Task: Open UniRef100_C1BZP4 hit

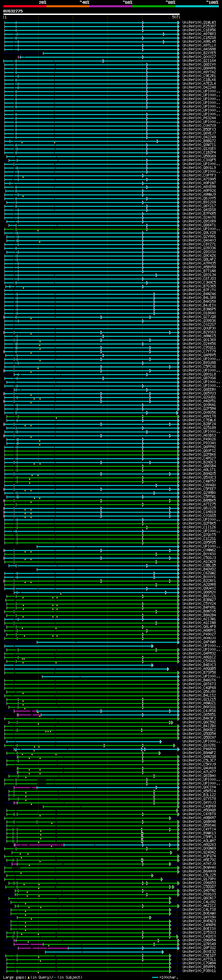Action: (199, 152)
